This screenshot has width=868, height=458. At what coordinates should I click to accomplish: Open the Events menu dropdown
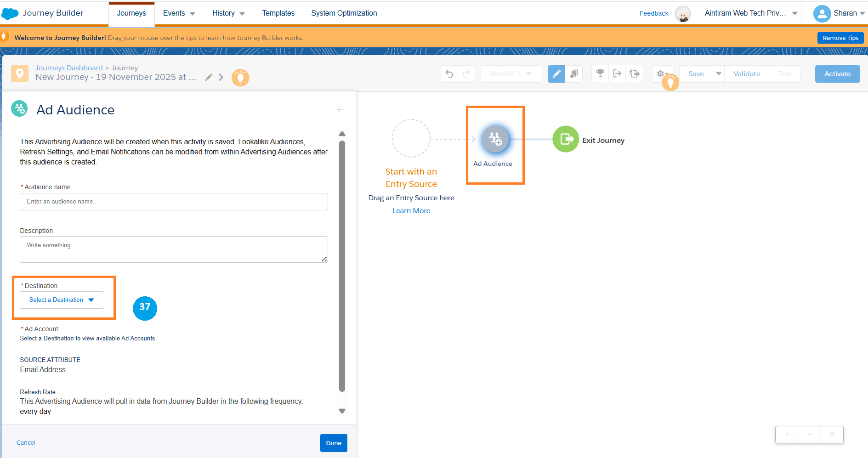[179, 13]
